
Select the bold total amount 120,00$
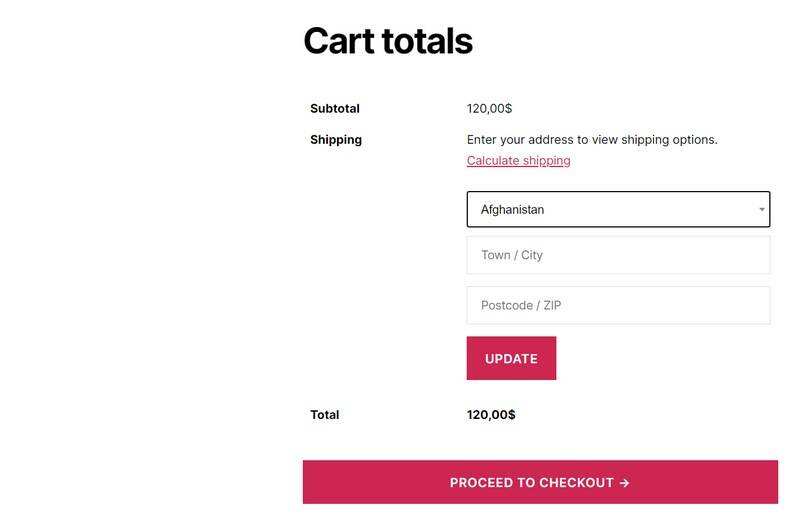[x=491, y=414]
